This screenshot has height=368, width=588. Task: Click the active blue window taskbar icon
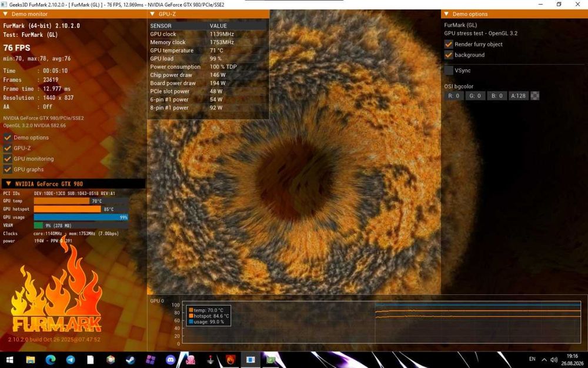tap(250, 360)
